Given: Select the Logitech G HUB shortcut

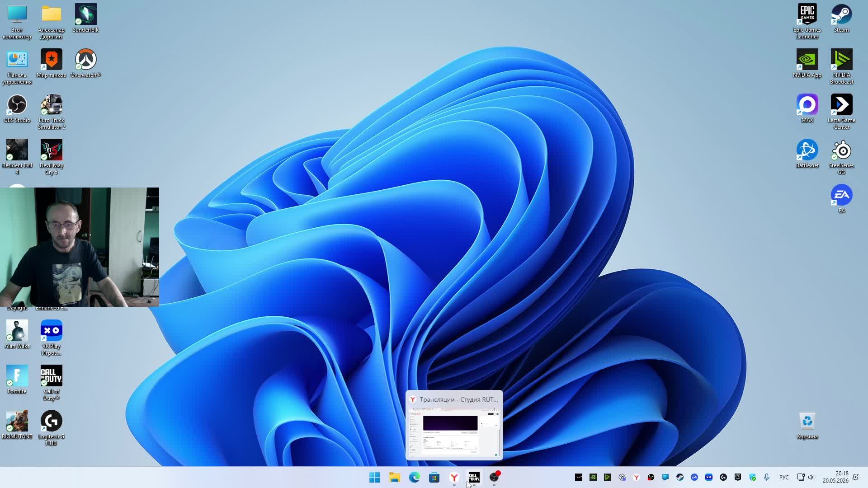Looking at the screenshot, I should (51, 428).
